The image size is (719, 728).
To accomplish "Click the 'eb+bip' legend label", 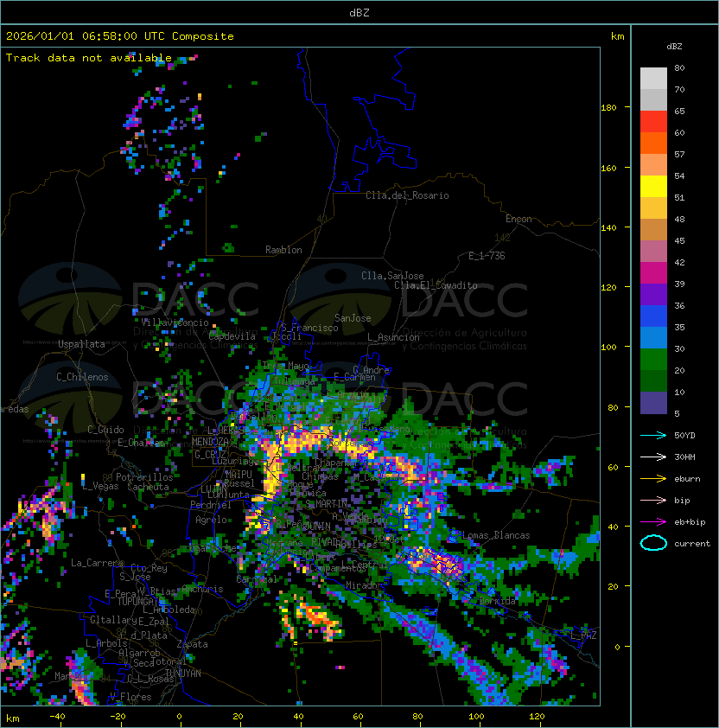I will [690, 522].
